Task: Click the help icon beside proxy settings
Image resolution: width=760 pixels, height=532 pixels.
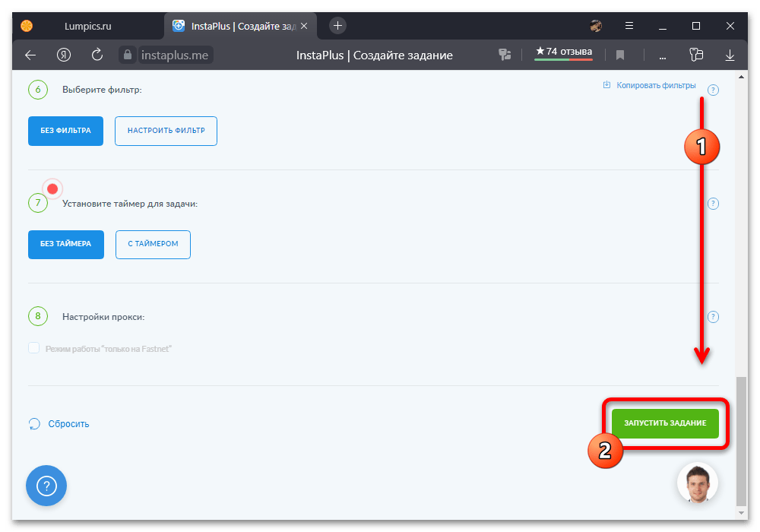Action: pyautogui.click(x=713, y=317)
